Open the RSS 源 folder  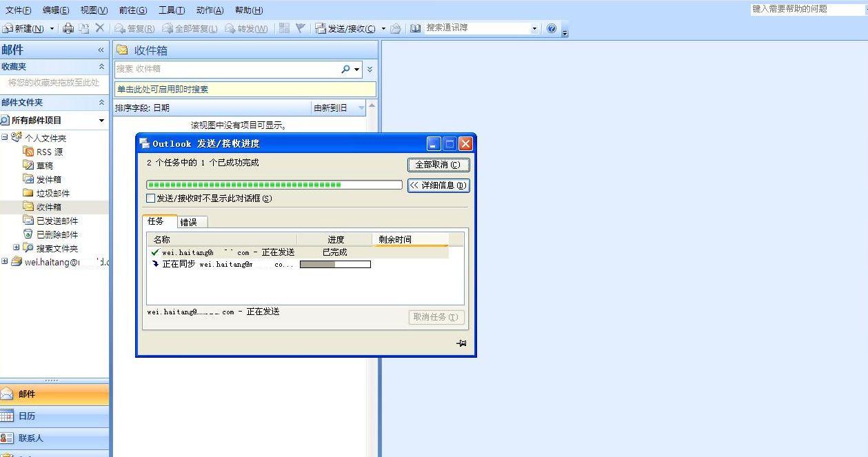coord(49,152)
